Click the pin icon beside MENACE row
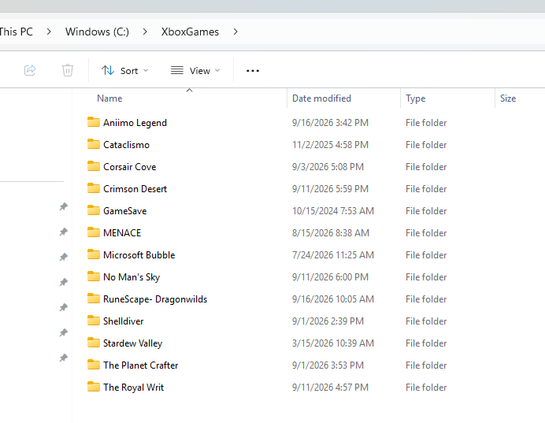 [63, 232]
